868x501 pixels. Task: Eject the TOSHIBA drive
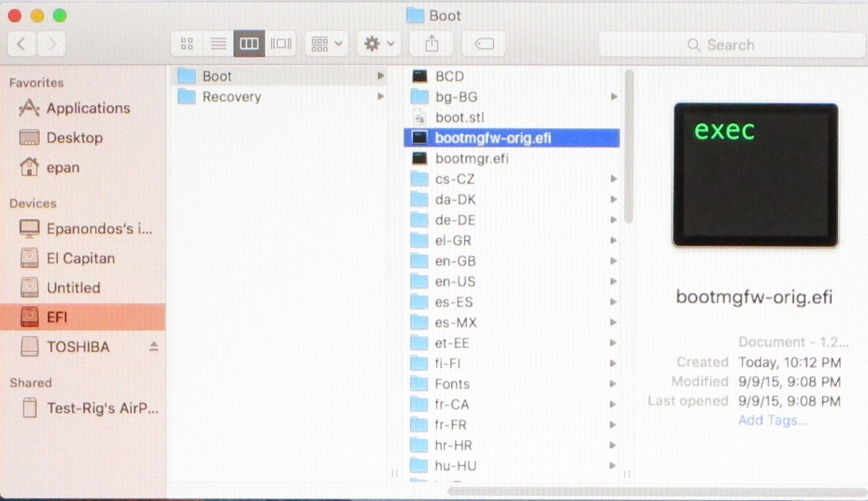click(x=154, y=346)
